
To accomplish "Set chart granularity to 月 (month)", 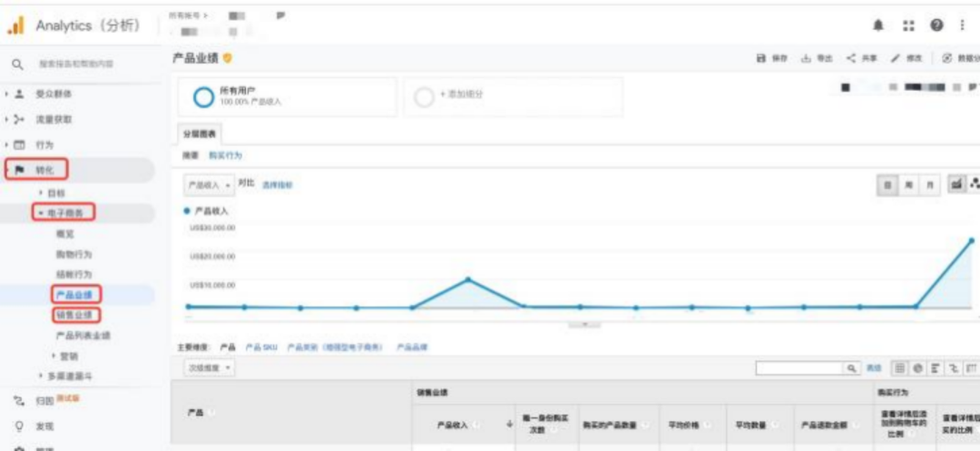I will point(929,185).
